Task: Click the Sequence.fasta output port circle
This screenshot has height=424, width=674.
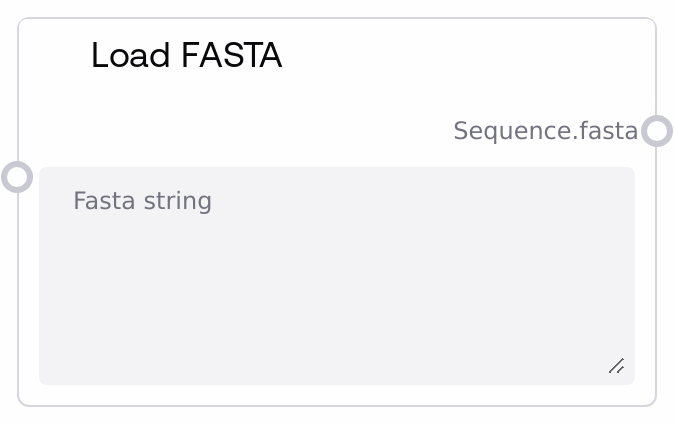Action: 656,131
